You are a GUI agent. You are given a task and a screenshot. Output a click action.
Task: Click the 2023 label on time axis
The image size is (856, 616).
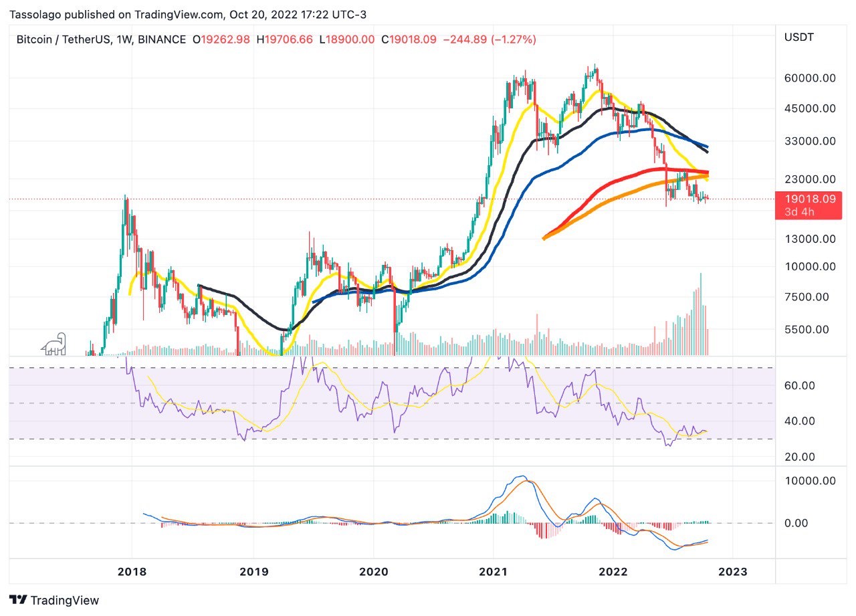click(733, 573)
